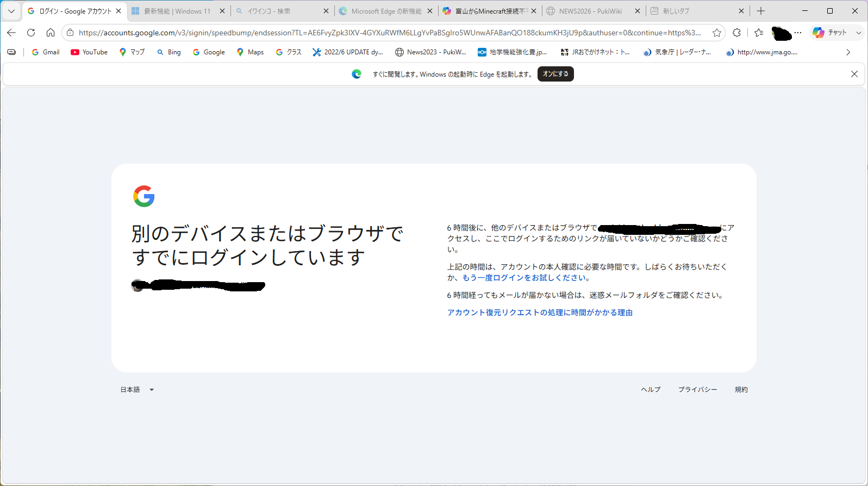Switch to the 新しいタブ tab
The image size is (868, 486).
tap(697, 11)
